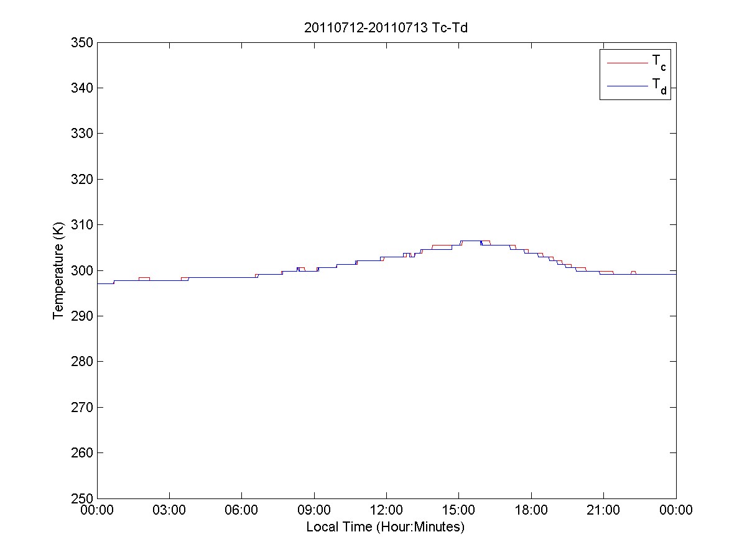
Task: Click the 15:00 tick label on x-axis
Action: 459,511
